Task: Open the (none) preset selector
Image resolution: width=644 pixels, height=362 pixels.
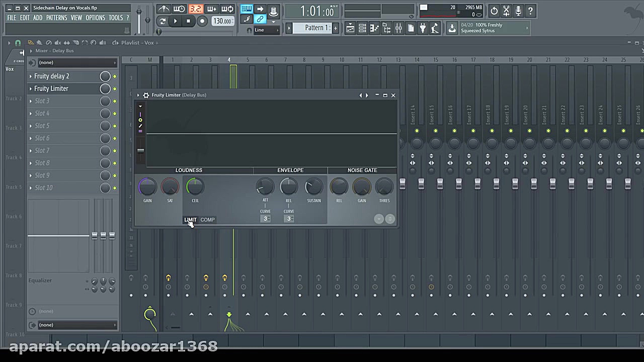Action: coord(75,62)
